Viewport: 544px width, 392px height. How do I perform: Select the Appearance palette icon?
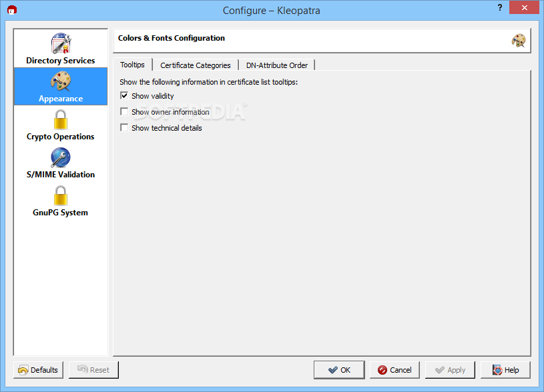click(x=61, y=81)
